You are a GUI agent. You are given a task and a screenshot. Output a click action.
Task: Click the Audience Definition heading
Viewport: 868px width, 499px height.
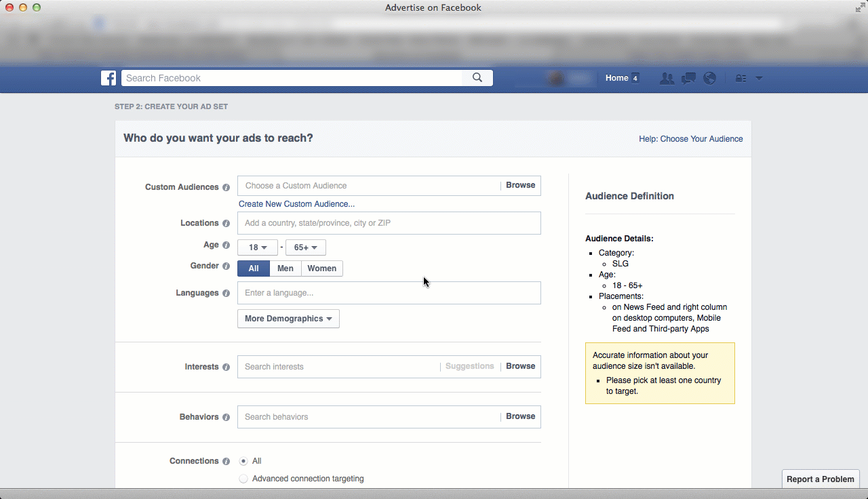point(629,196)
